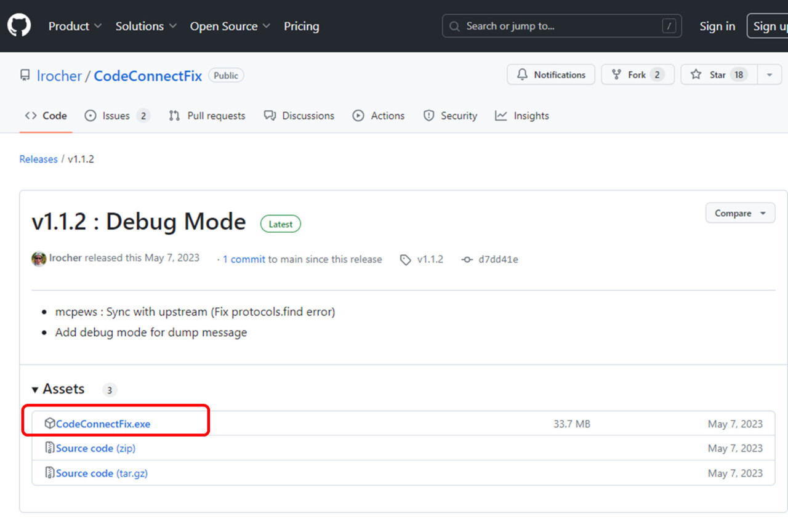Click the mcpews sync with upstream note
The image size is (788, 532).
tap(195, 312)
